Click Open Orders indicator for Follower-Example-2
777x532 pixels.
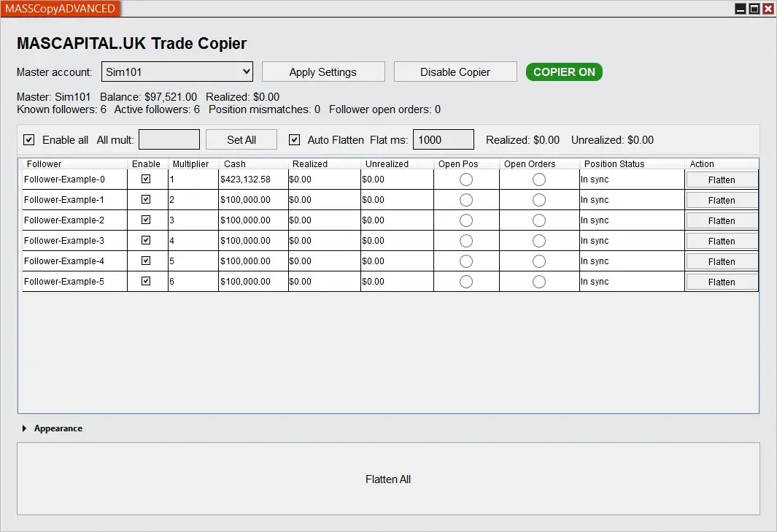pyautogui.click(x=539, y=220)
